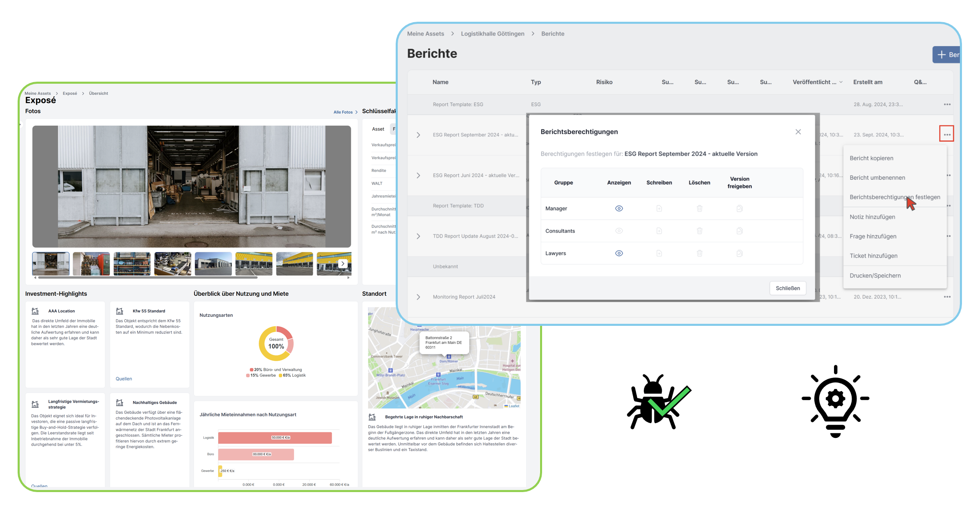Click the Schließen button
The image size is (980, 513).
click(x=788, y=288)
